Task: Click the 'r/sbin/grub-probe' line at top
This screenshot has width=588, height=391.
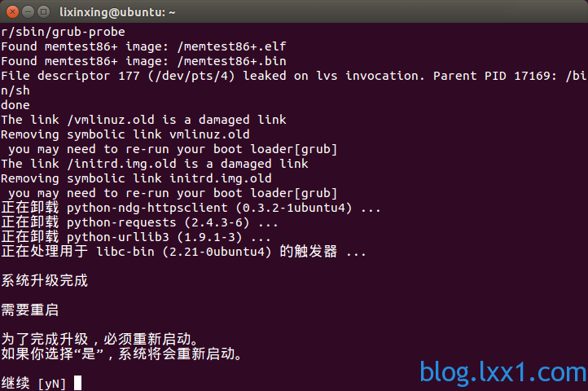Action: click(63, 32)
